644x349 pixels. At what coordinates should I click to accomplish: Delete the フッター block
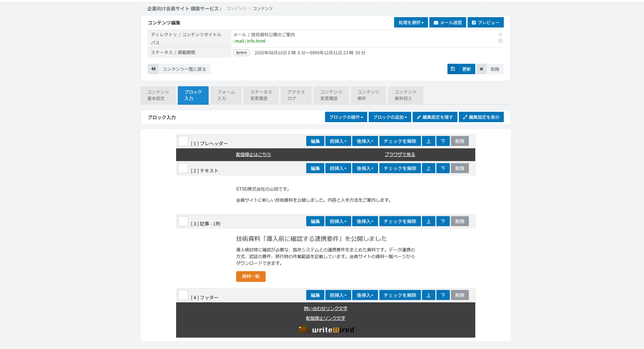point(460,295)
